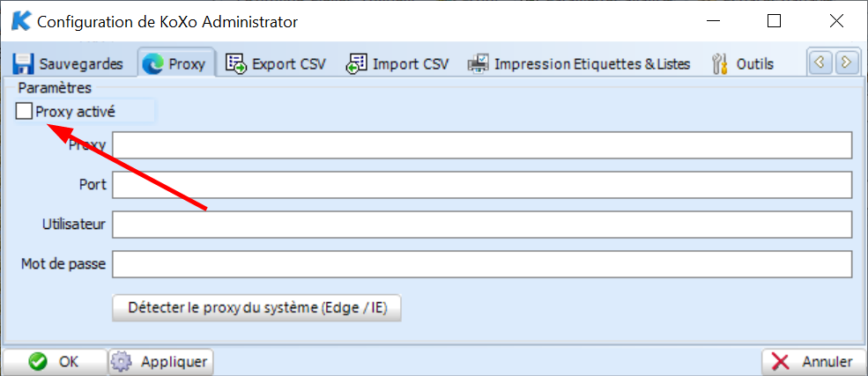Screen dimensions: 868x376
Task: Click into the Utilisateur text field
Action: [482, 225]
